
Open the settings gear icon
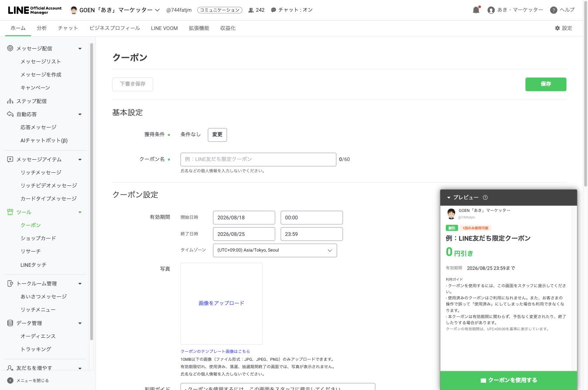click(x=557, y=28)
